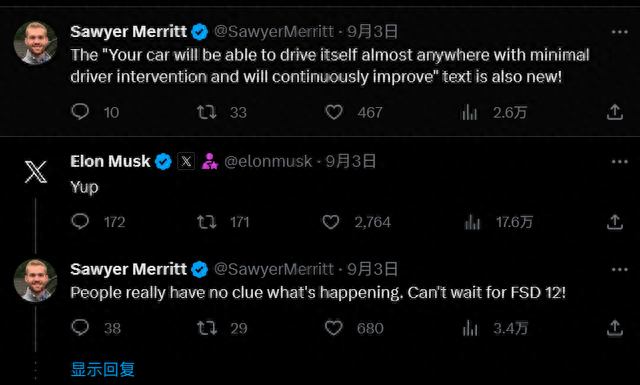View analytics for tweet with 2.6万 views
Viewport: 640px width, 385px height.
[x=469, y=112]
